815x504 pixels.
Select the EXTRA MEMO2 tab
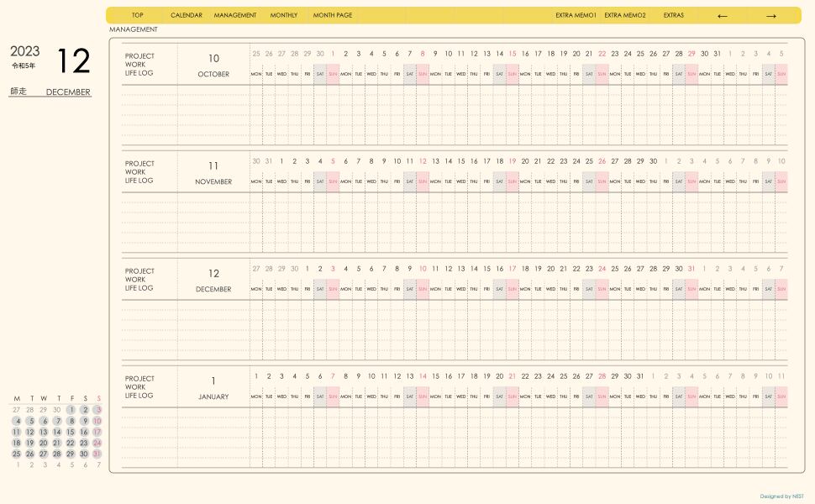coord(625,15)
